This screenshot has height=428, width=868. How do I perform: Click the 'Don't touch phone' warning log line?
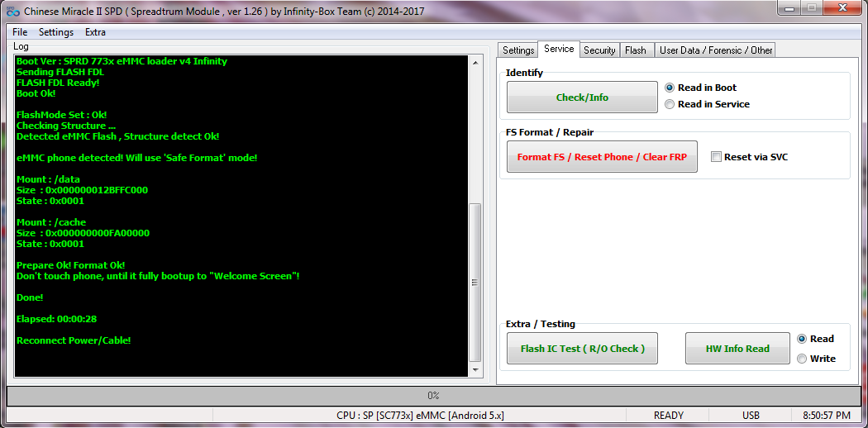(x=158, y=276)
